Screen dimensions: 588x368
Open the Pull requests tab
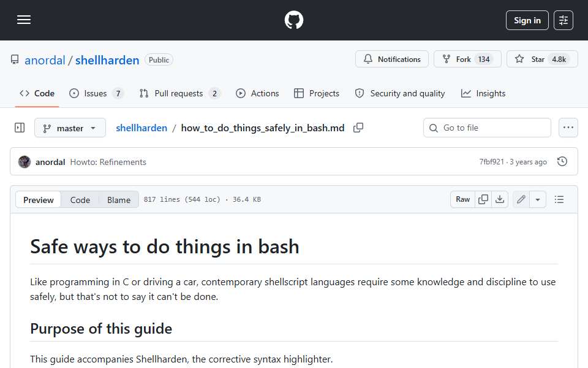[179, 93]
